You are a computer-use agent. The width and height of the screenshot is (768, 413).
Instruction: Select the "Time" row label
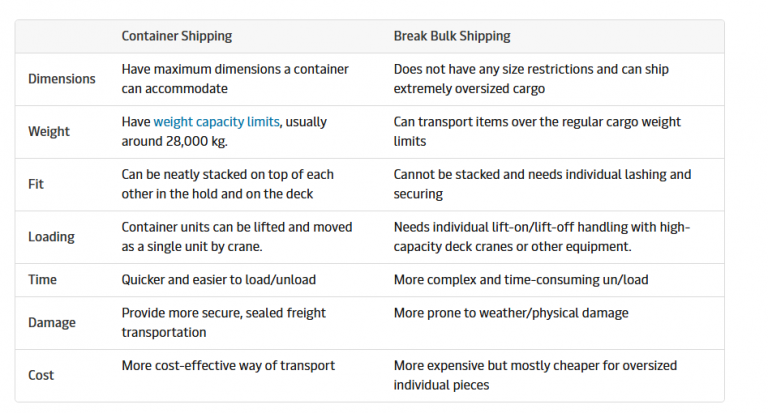tap(43, 280)
